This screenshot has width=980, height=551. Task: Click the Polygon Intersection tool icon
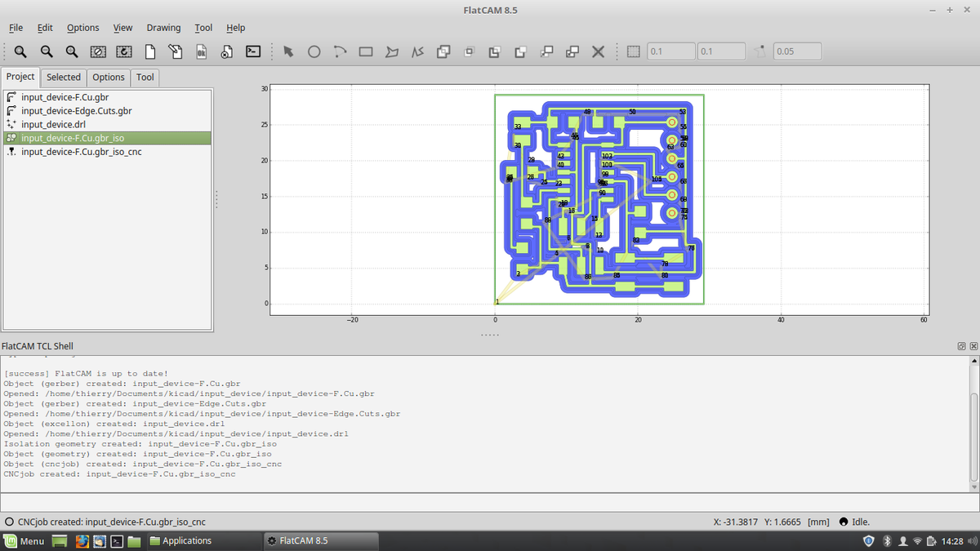point(469,51)
